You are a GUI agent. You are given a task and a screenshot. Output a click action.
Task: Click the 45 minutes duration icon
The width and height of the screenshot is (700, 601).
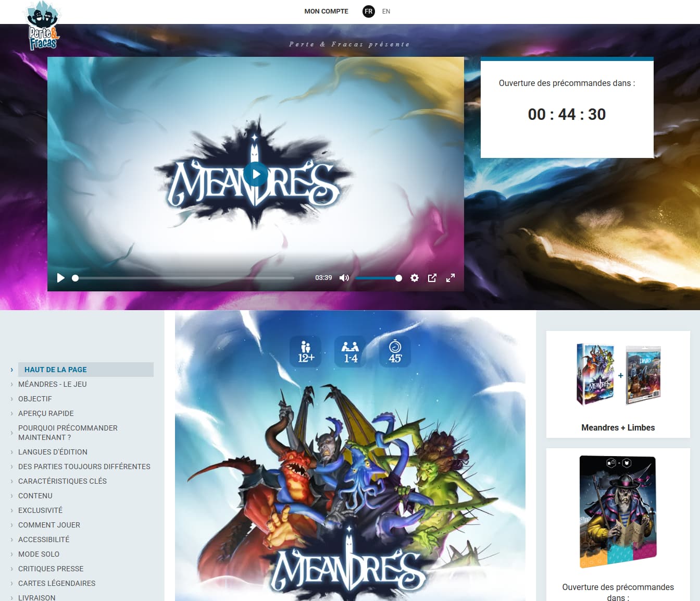point(395,351)
